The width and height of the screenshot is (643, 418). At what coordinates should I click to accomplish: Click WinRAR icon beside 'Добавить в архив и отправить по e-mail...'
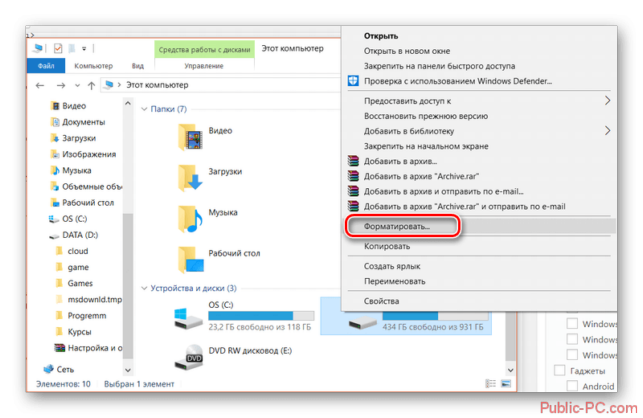tap(353, 191)
